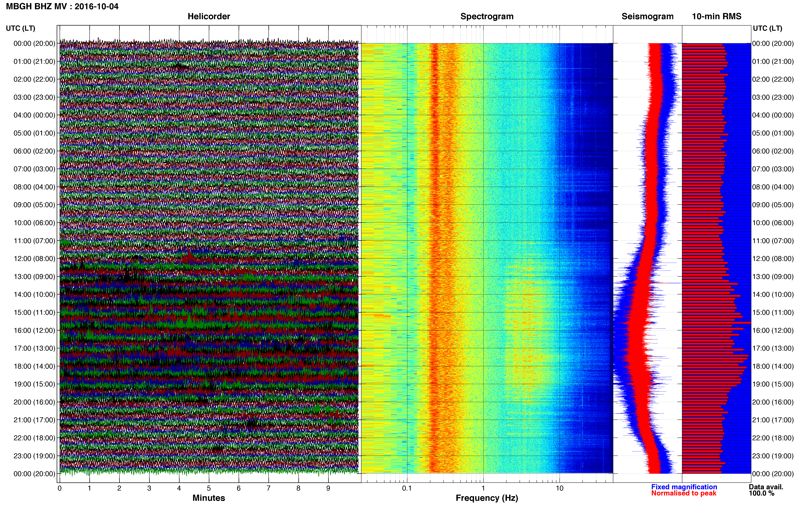Select the Seismogram panel heading
This screenshot has width=812, height=508.
click(648, 16)
